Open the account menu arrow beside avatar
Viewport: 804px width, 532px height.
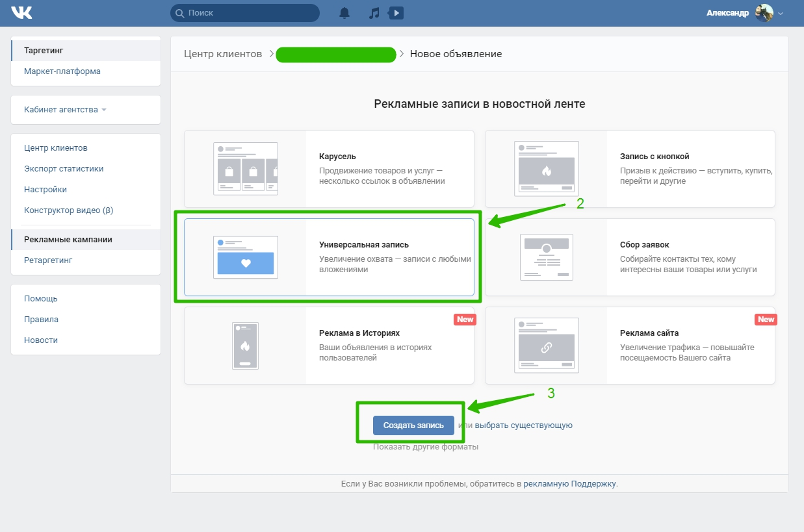tap(781, 14)
